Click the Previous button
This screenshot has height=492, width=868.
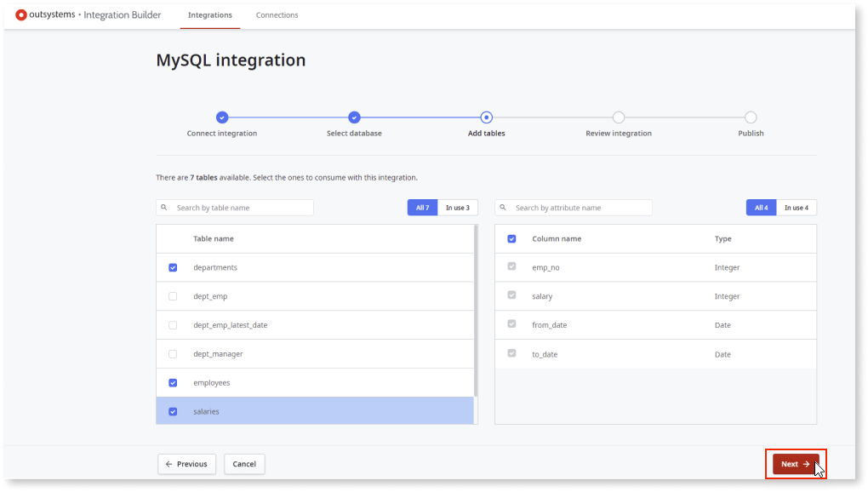[186, 464]
